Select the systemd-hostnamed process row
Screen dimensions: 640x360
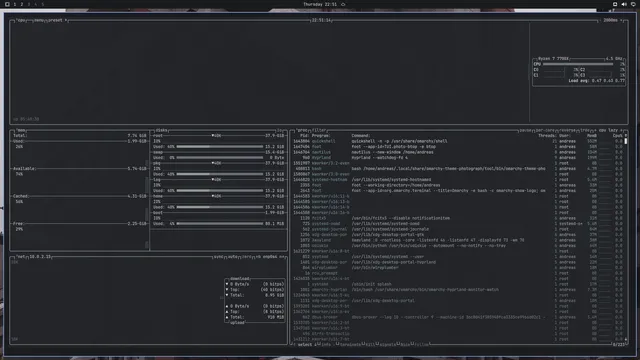(457, 180)
